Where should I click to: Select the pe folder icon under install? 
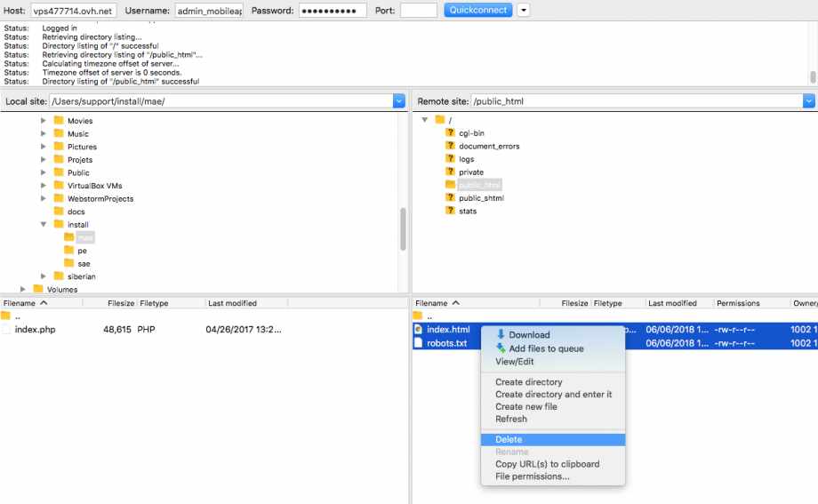click(69, 251)
